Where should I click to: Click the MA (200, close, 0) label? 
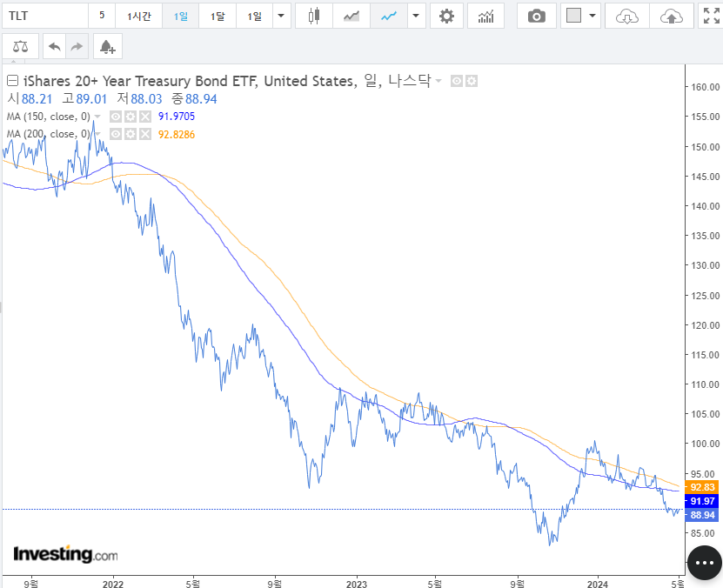49,134
